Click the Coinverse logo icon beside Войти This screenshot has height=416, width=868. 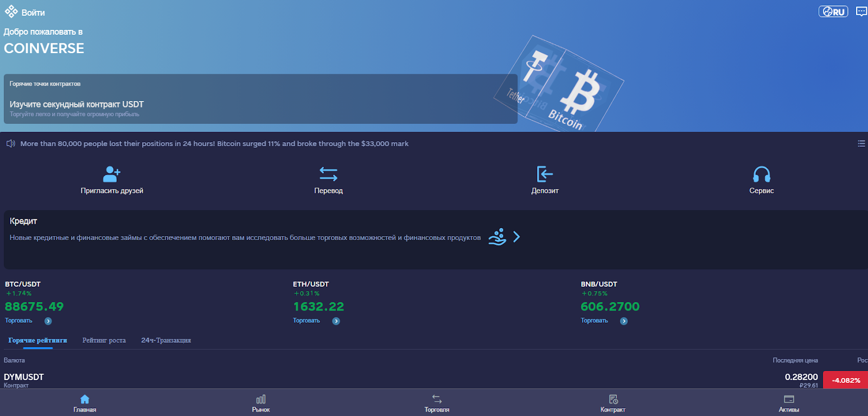[11, 11]
